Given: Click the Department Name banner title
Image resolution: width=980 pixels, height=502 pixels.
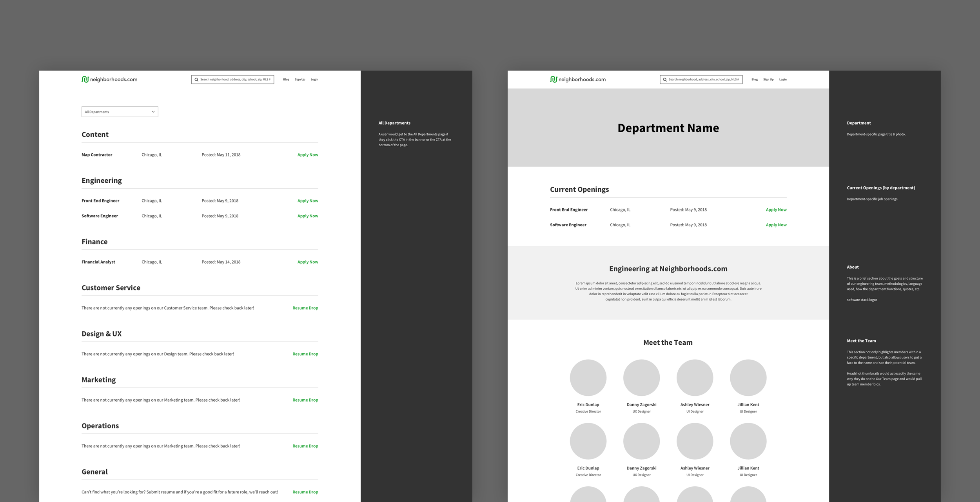Looking at the screenshot, I should click(668, 128).
